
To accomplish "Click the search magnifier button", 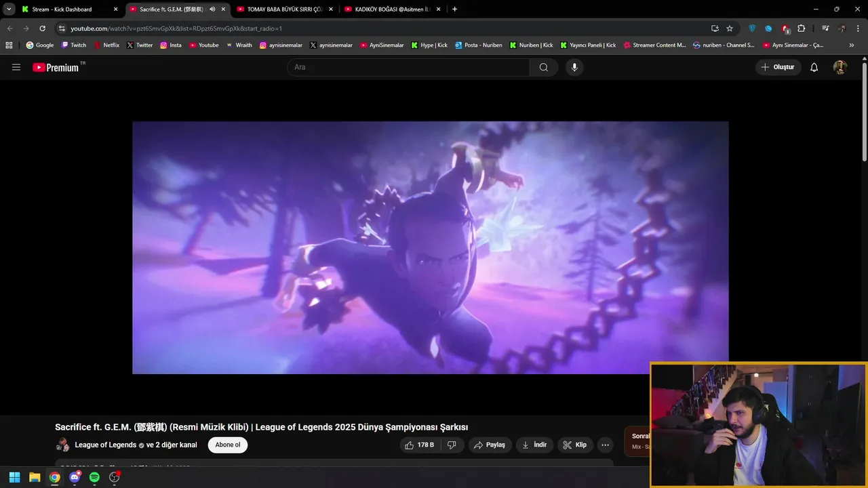I will point(544,67).
